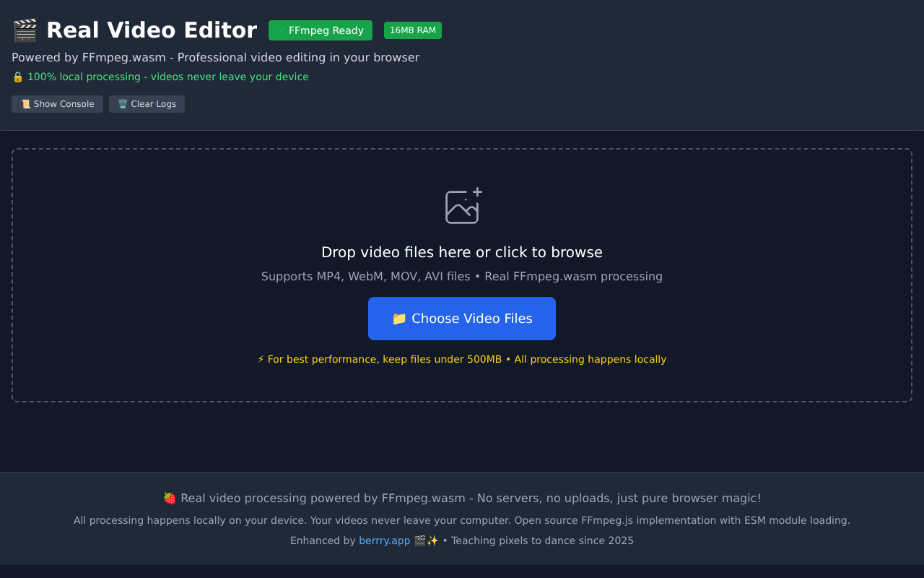
Task: Click "Drop video files here" text to browse
Action: [461, 252]
